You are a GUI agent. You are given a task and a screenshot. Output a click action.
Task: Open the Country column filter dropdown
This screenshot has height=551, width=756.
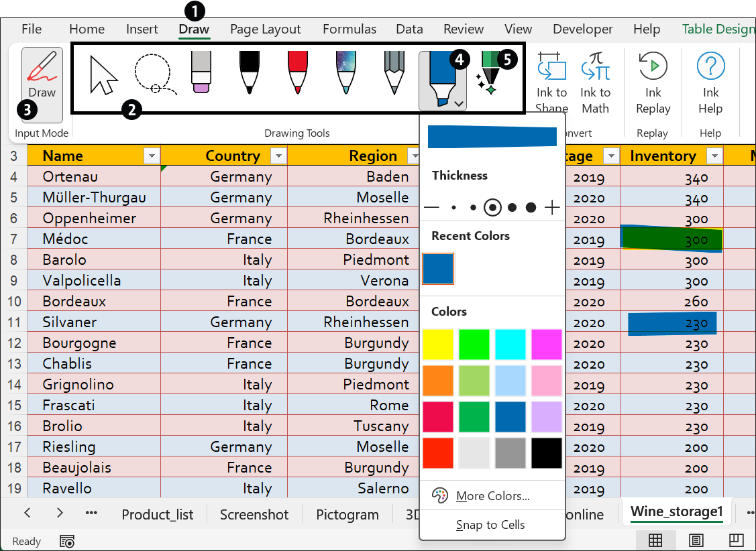click(x=278, y=156)
